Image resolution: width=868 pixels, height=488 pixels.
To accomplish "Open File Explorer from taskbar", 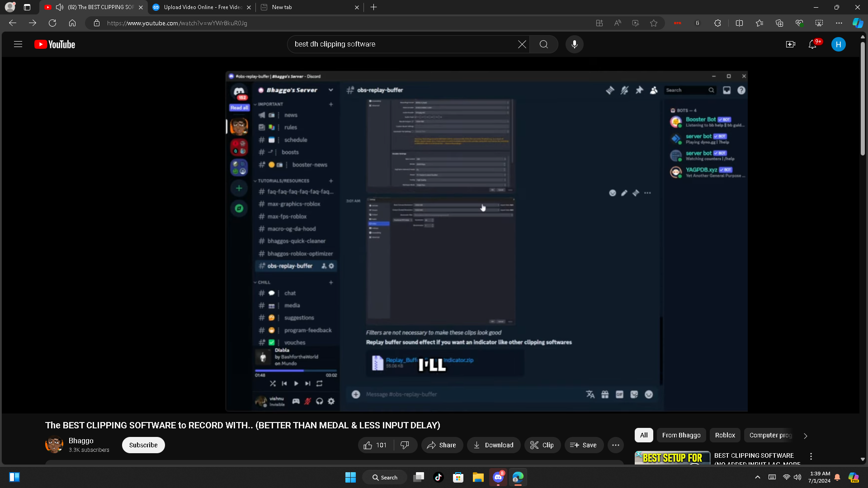I will tap(478, 477).
